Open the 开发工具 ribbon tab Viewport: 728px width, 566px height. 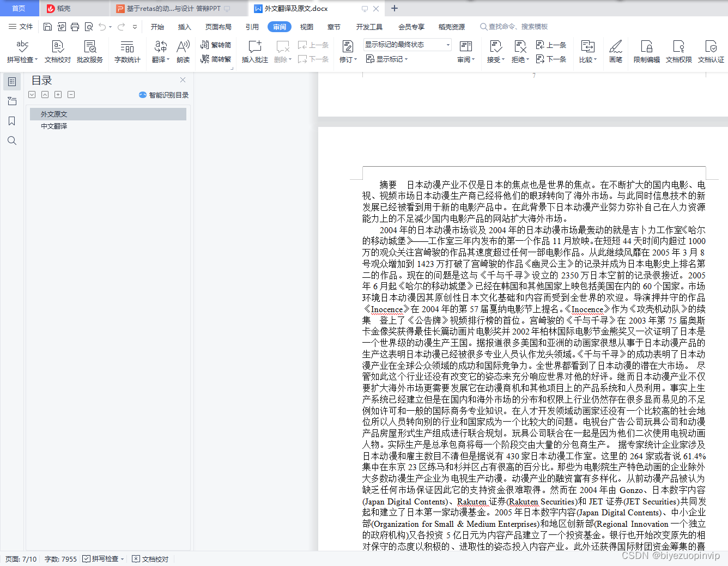tap(369, 27)
